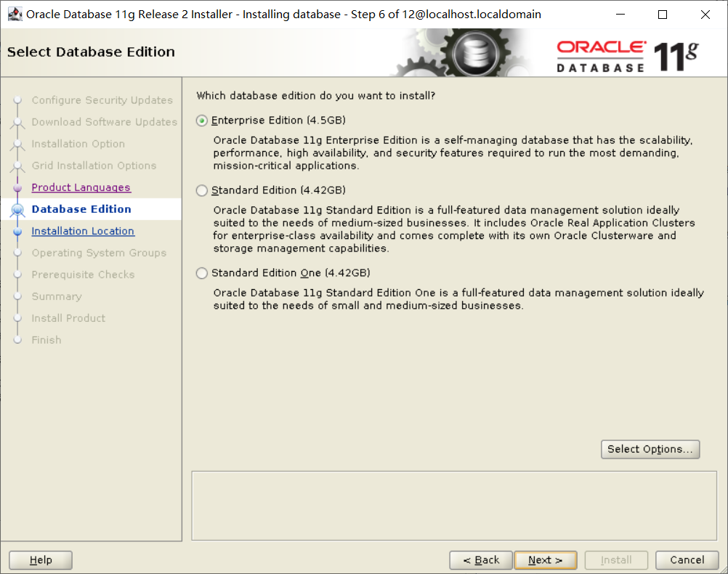Click Help button
728x574 pixels.
pyautogui.click(x=41, y=560)
